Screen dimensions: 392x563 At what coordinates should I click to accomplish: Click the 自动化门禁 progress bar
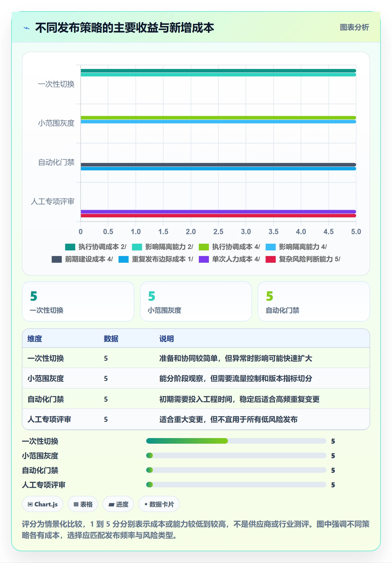pyautogui.click(x=236, y=470)
